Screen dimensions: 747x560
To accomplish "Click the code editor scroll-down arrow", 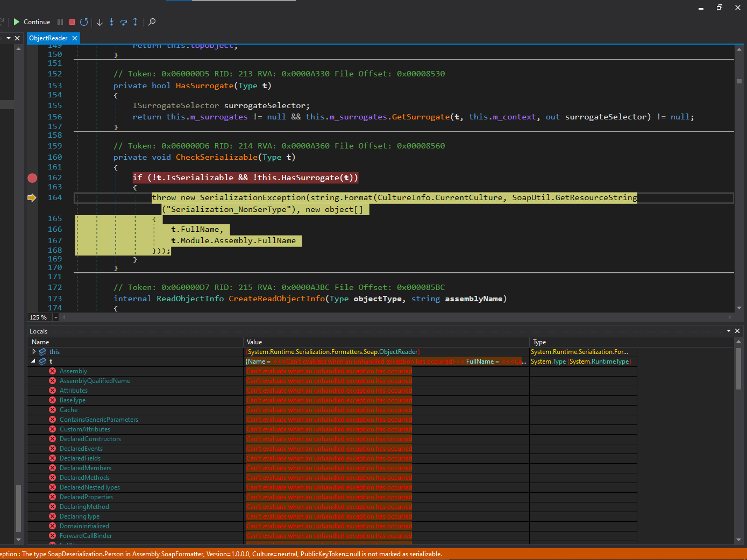I will coord(739,308).
